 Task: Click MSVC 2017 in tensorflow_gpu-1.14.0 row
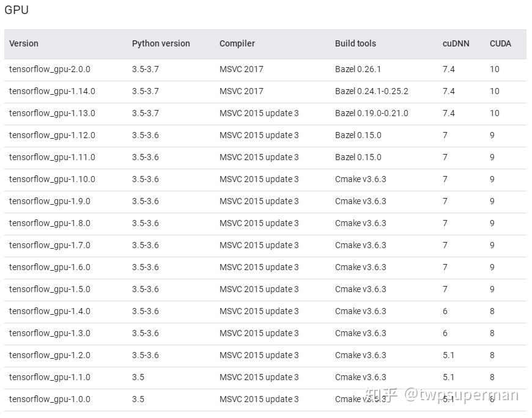241,91
